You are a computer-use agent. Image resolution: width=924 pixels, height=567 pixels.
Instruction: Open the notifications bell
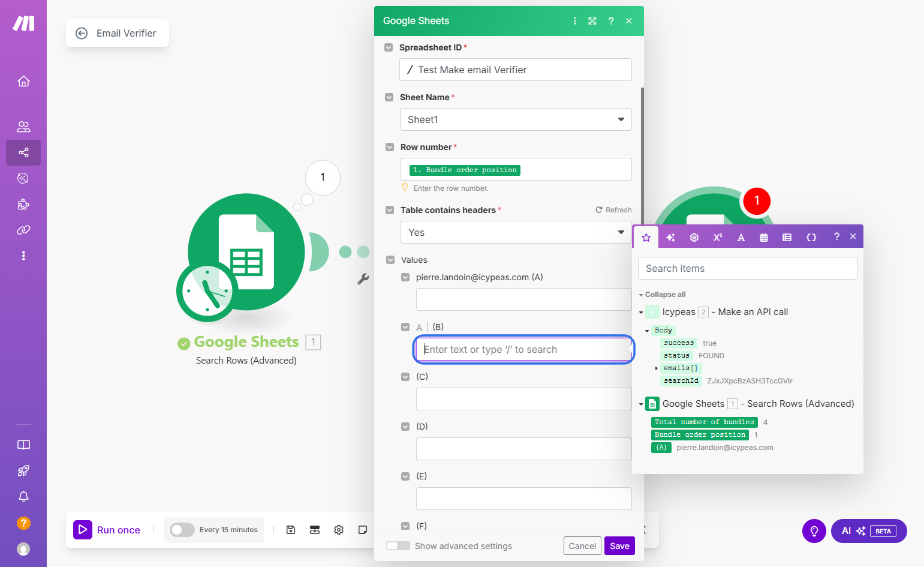click(x=23, y=497)
